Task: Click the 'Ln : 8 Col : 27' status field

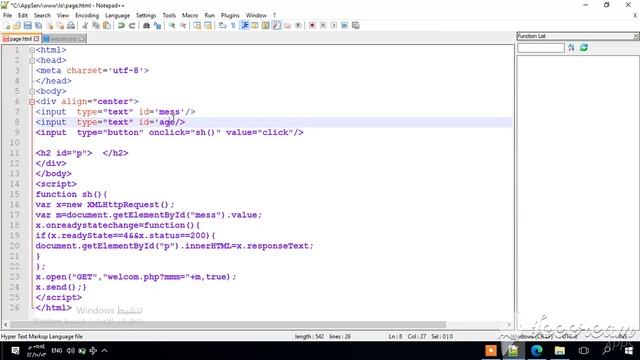Action: pos(407,337)
